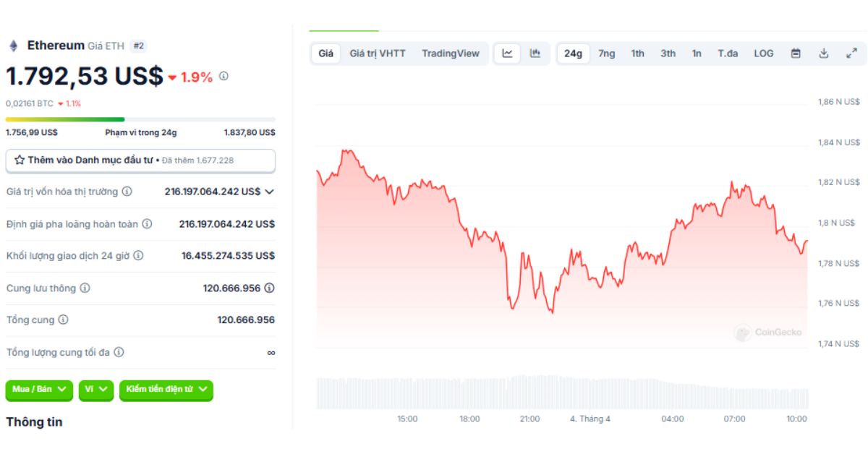Select the 7ng time range

tap(606, 53)
